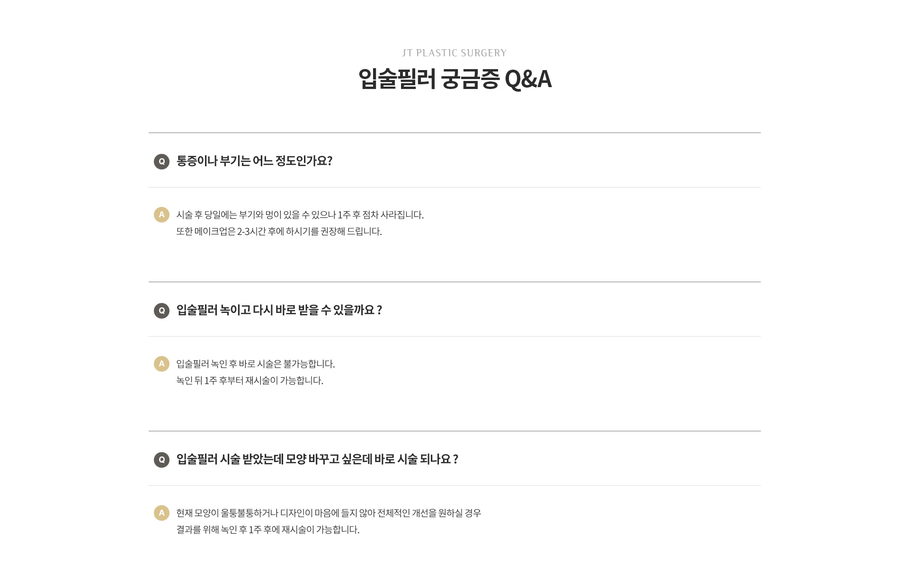Click the line '녹인 뒤 1주 후부터 재시술이 가능합니다'

250,381
